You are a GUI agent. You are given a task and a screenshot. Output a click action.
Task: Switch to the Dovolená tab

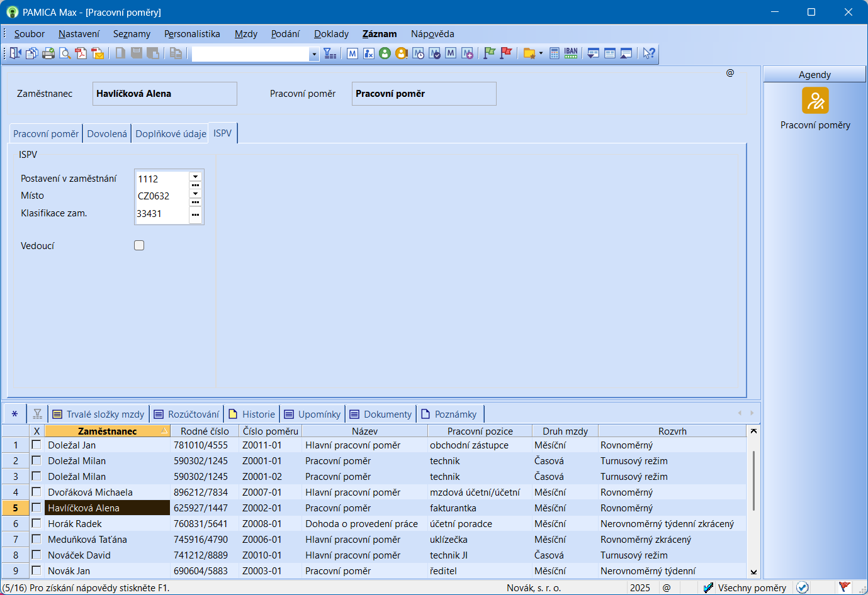coord(107,133)
